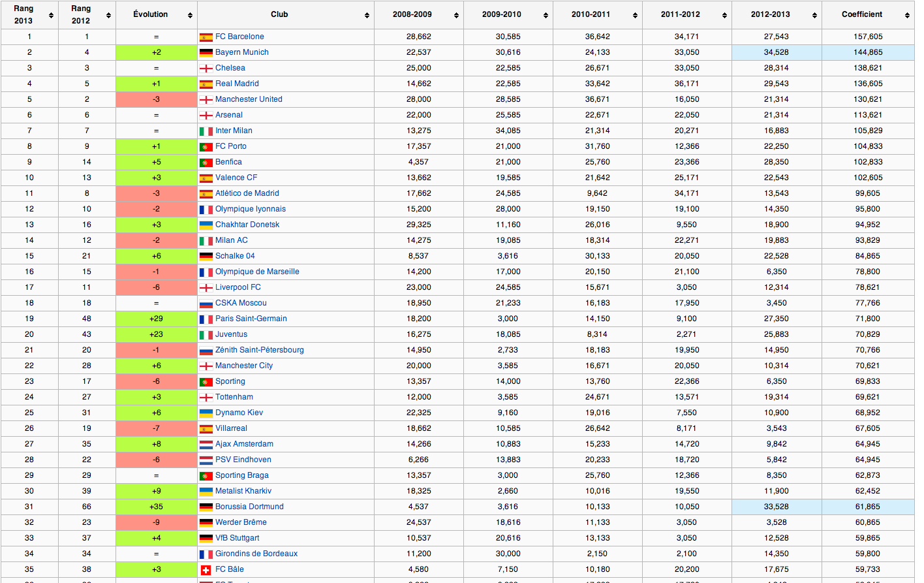Follow the Manchester United link
This screenshot has width=924, height=583.
249,99
